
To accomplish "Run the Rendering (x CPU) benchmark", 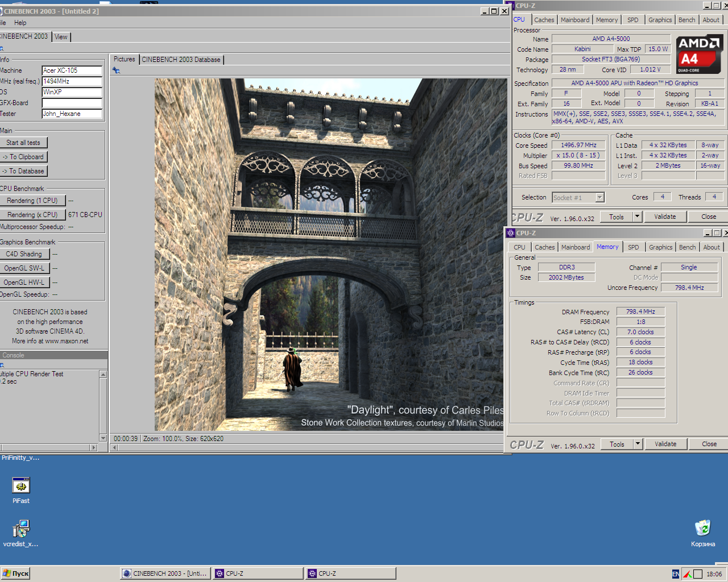I will coord(32,215).
